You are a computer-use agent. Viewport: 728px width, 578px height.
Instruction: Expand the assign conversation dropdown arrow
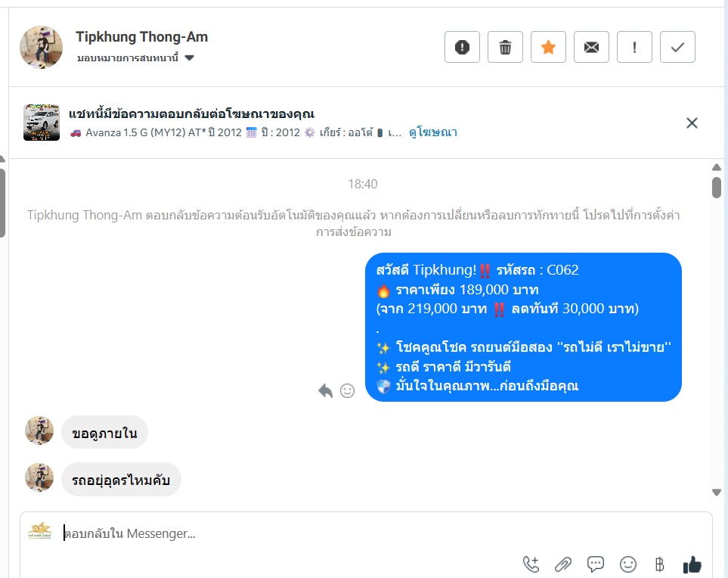[190, 58]
